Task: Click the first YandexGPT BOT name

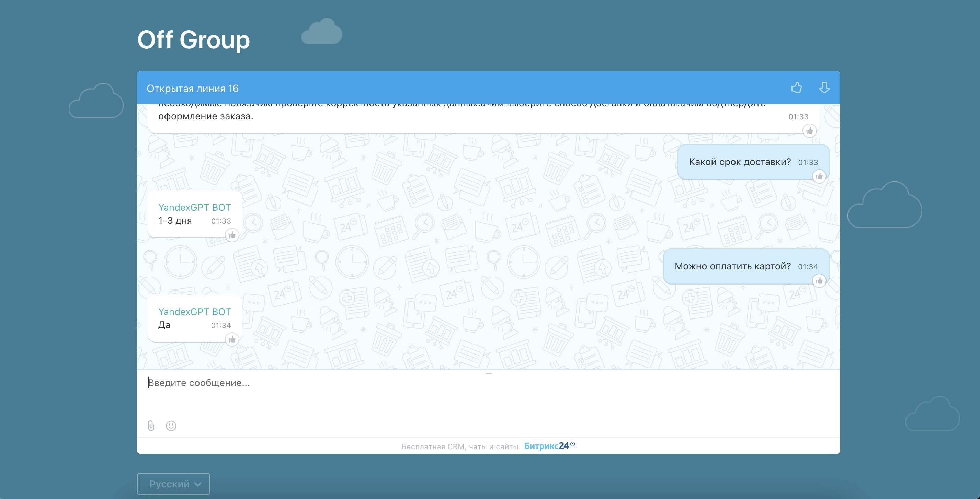Action: 194,207
